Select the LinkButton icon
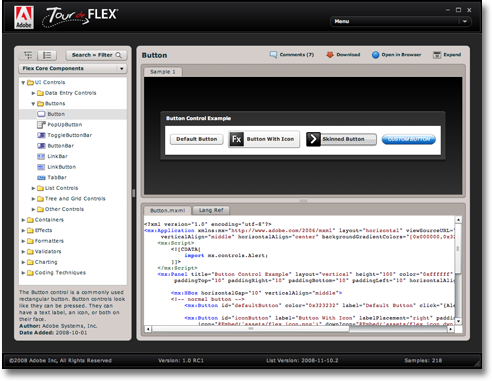The width and height of the screenshot is (492, 381). pyautogui.click(x=41, y=167)
